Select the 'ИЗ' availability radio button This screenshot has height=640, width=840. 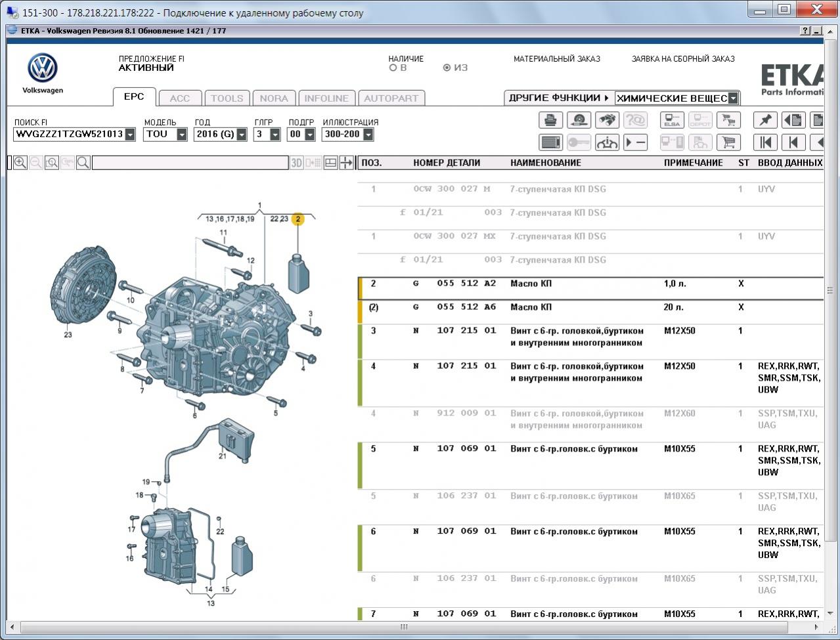(447, 68)
